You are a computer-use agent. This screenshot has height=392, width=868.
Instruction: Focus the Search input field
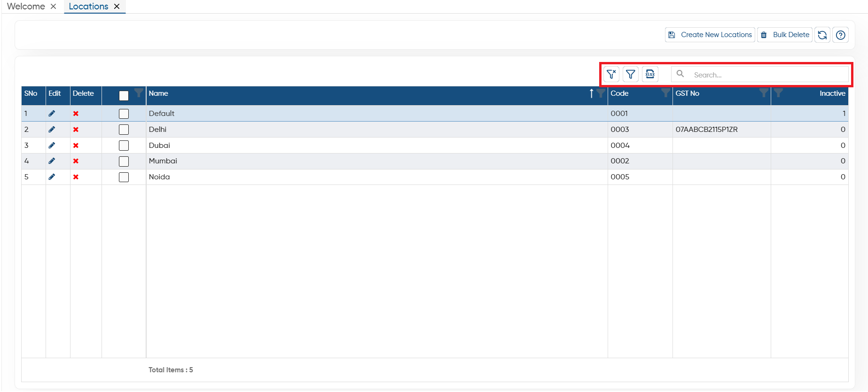tap(760, 74)
